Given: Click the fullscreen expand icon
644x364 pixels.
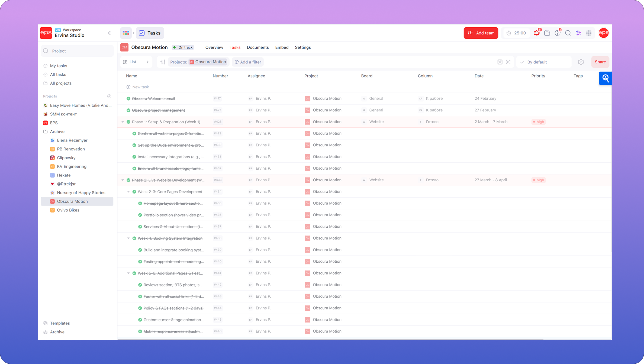Looking at the screenshot, I should [508, 62].
